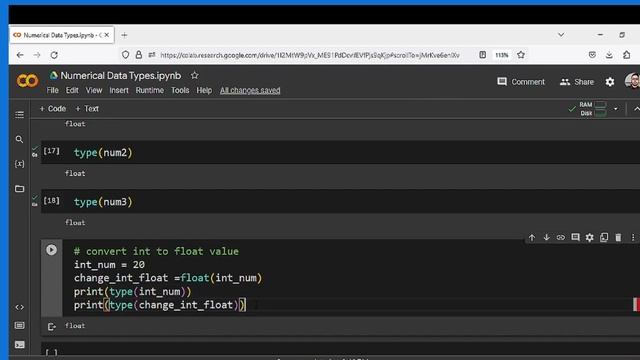Copy link to the selected cell
This screenshot has height=360, width=640.
tap(561, 237)
